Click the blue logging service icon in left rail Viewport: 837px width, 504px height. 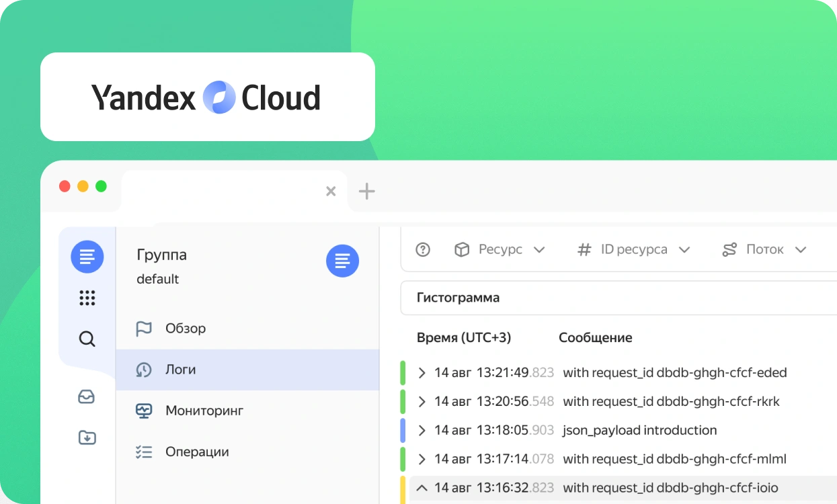(87, 257)
